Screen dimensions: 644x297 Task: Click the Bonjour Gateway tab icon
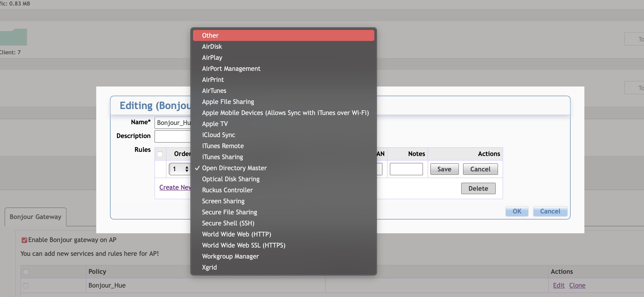[x=35, y=217]
